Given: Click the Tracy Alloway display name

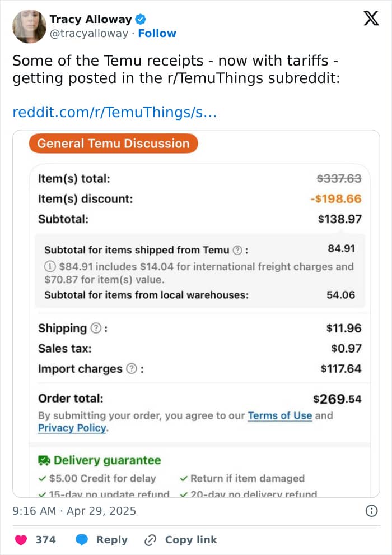Looking at the screenshot, I should pos(91,19).
